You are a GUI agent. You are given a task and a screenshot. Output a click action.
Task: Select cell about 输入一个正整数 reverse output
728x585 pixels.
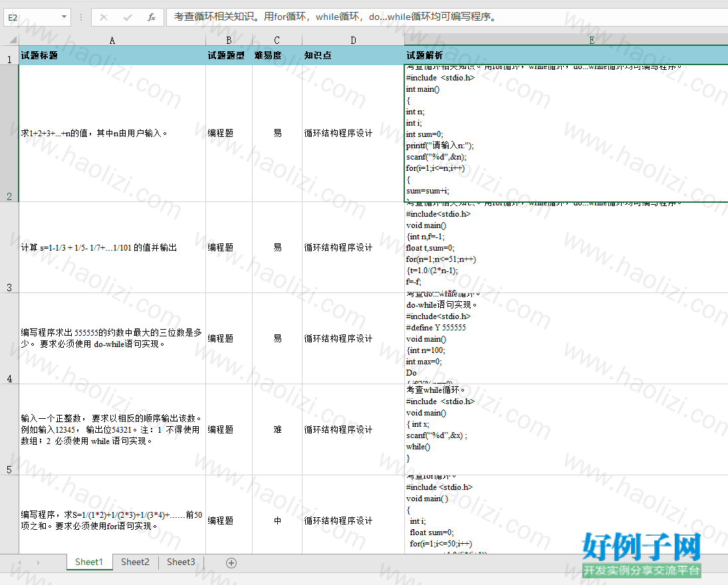pyautogui.click(x=112, y=429)
